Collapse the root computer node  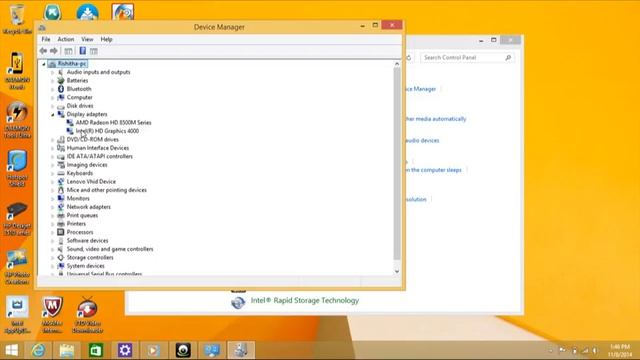pyautogui.click(x=44, y=64)
